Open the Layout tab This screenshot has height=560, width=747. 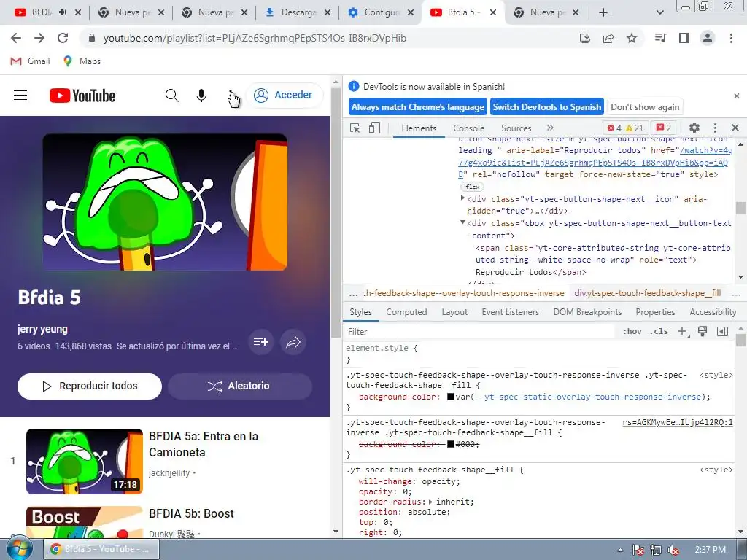pyautogui.click(x=454, y=312)
